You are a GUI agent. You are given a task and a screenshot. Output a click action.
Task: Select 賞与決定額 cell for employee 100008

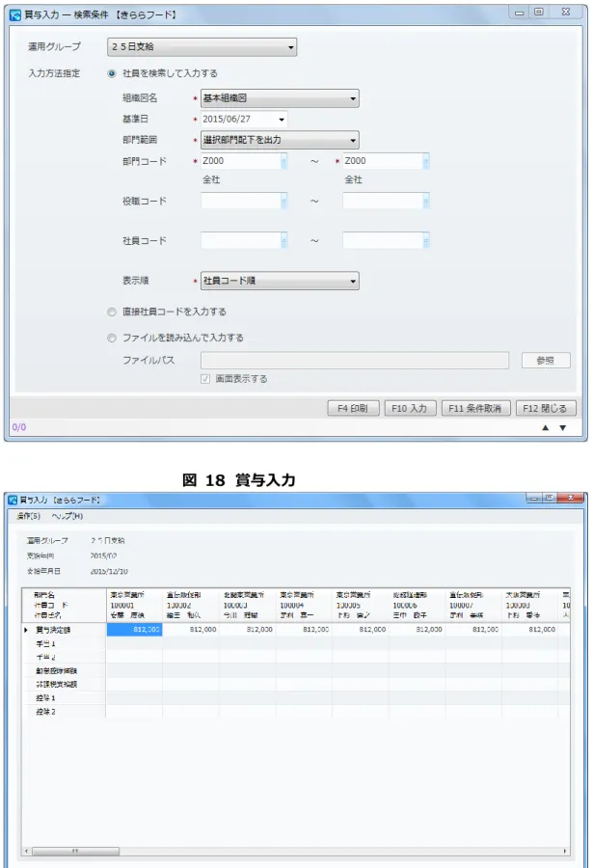529,630
